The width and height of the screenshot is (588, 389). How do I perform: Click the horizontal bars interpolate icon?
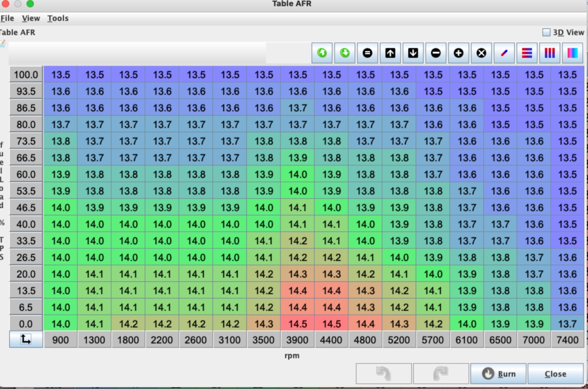coord(527,53)
